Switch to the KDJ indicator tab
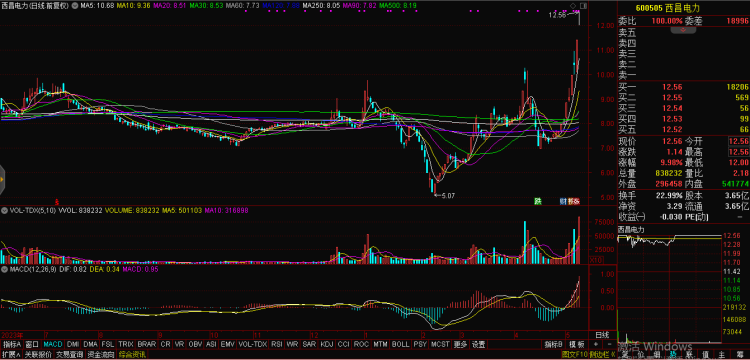Image resolution: width=750 pixels, height=360 pixels. [327, 344]
